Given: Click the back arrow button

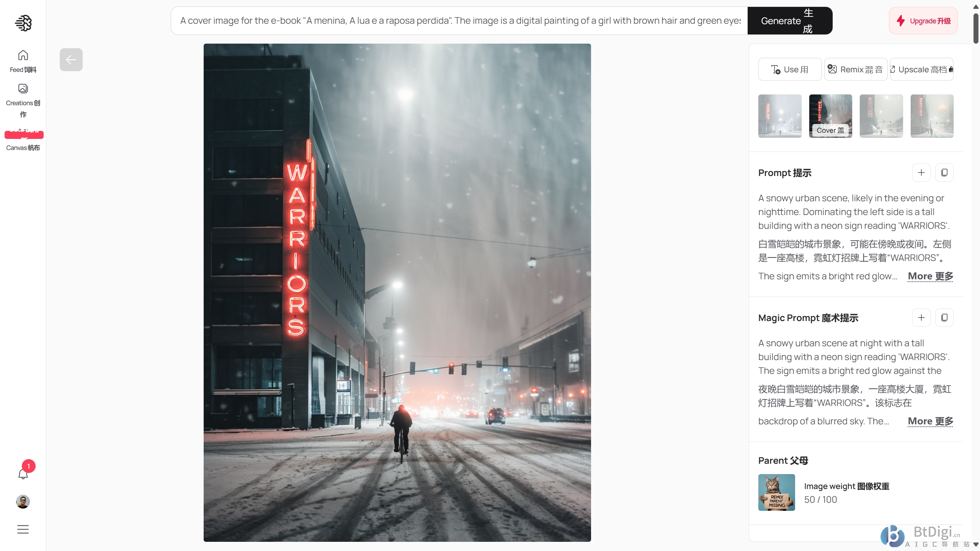Looking at the screenshot, I should pos(71,60).
